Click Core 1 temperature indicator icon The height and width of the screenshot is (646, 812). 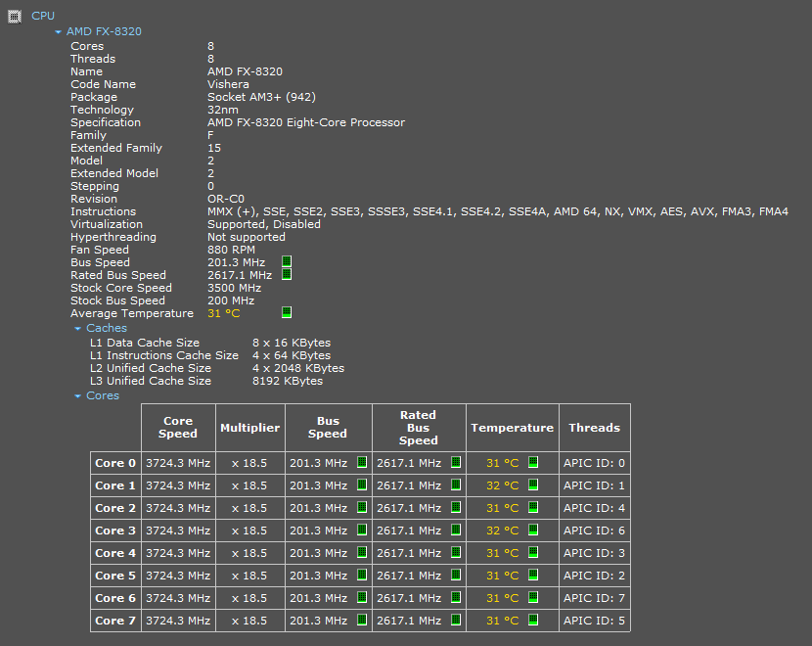(533, 485)
